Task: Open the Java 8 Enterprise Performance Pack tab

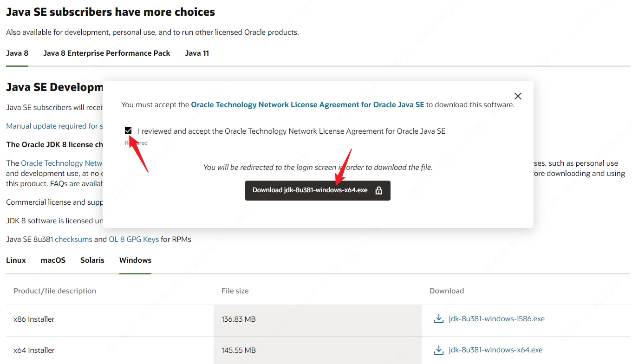Action: (x=107, y=53)
